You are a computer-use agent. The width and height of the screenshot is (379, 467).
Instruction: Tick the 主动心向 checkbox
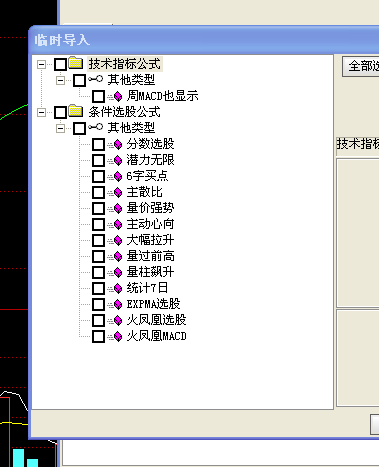[98, 224]
